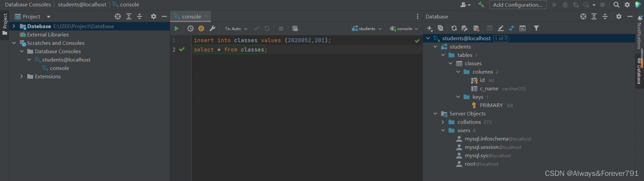
Task: Collapse all in Database panel header
Action: pyautogui.click(x=605, y=17)
